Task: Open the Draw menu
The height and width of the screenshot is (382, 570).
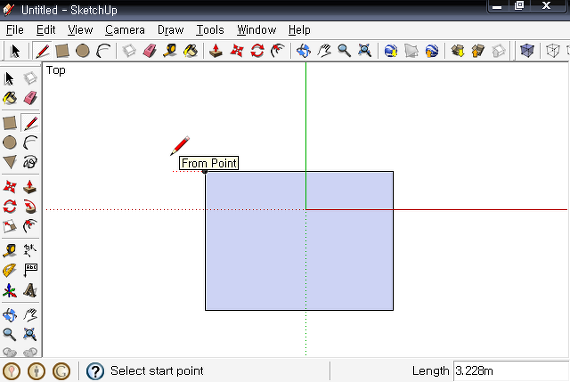Action: 170,30
